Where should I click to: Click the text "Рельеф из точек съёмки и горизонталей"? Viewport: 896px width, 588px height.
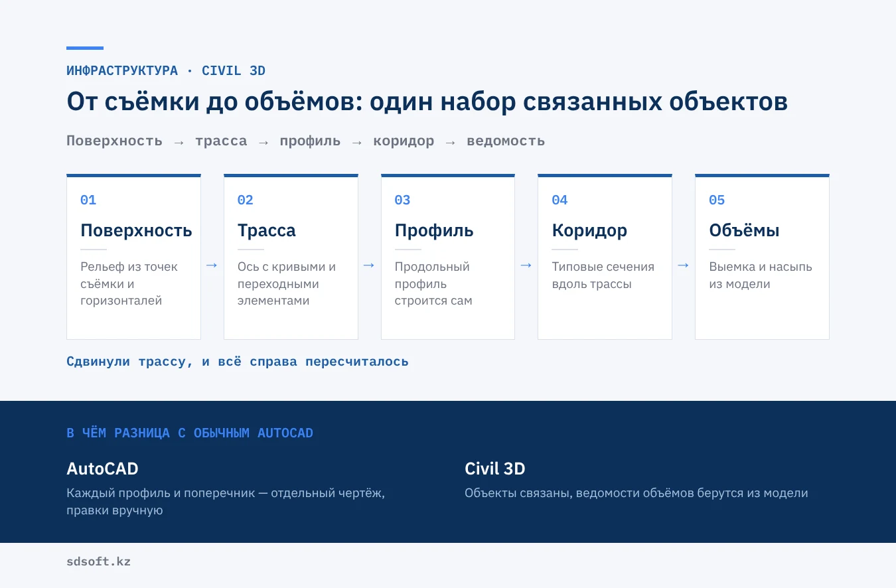click(x=129, y=283)
